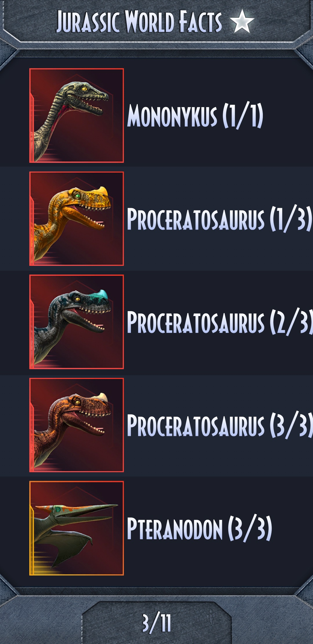Tap the Pteranodon portrait icon

[77, 528]
